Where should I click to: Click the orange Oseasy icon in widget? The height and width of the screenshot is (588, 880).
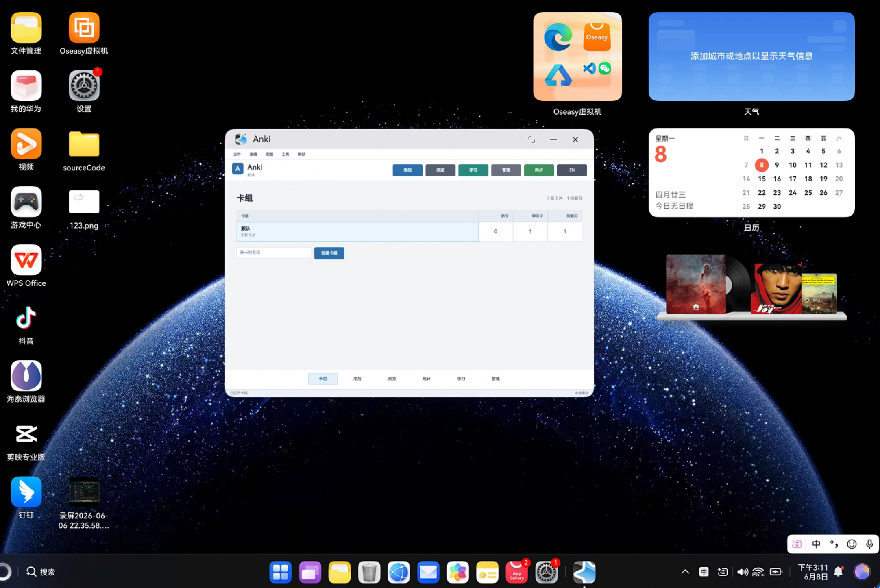click(x=597, y=37)
